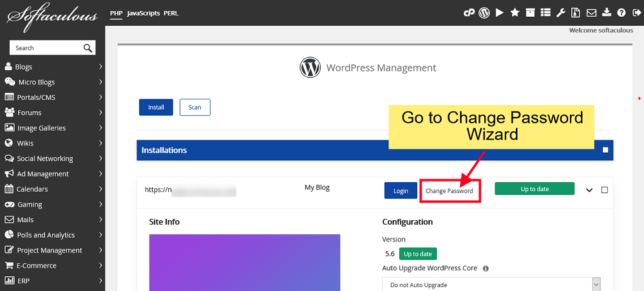The height and width of the screenshot is (291, 644).
Task: Click the Gaming controller icon
Action: tap(10, 204)
